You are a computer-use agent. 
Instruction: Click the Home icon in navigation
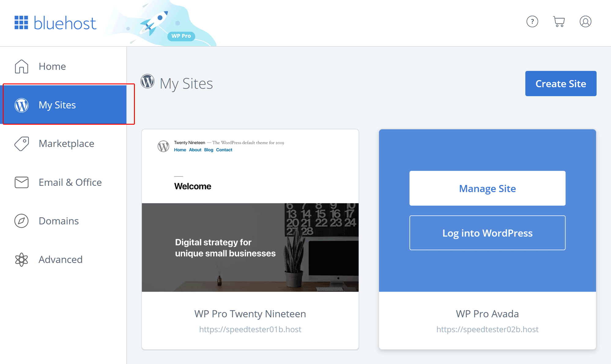click(22, 66)
